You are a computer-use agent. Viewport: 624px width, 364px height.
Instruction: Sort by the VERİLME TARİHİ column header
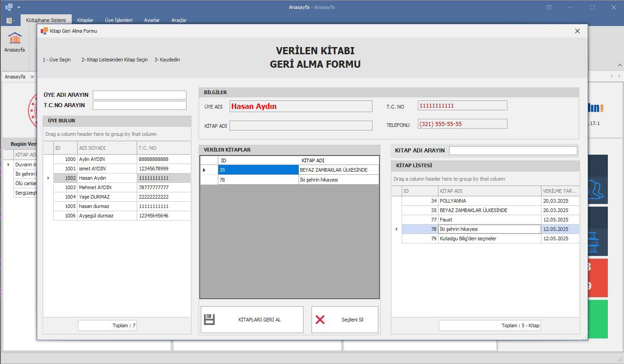click(x=559, y=191)
